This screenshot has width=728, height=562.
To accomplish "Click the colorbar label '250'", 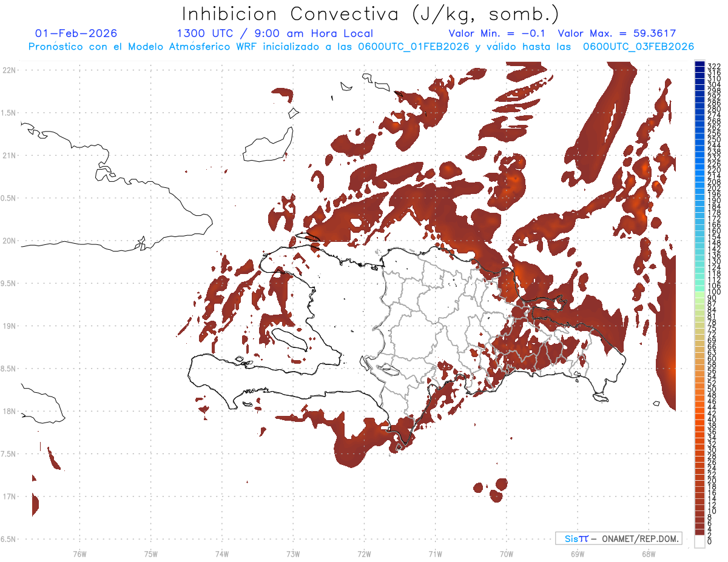I will click(714, 140).
